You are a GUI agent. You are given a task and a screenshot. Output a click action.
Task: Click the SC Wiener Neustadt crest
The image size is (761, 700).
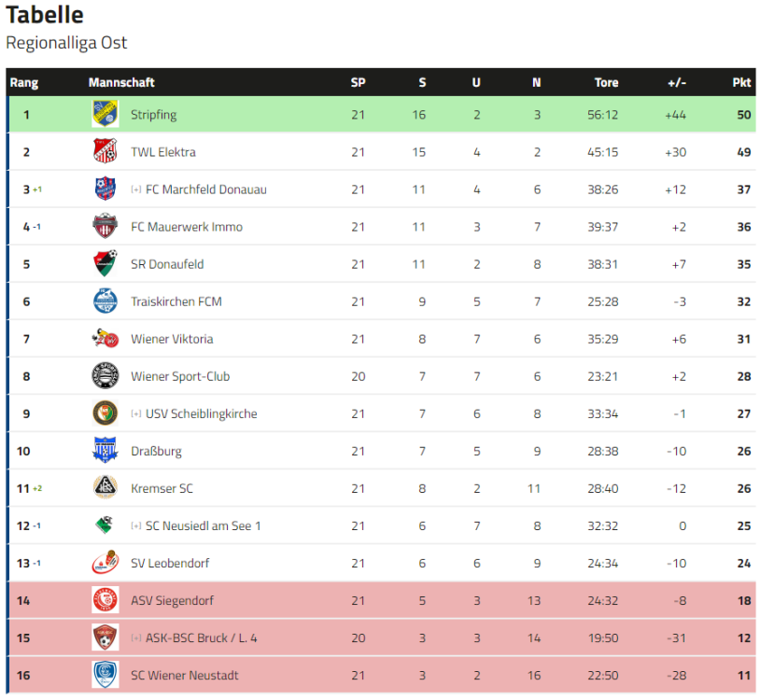pyautogui.click(x=105, y=675)
